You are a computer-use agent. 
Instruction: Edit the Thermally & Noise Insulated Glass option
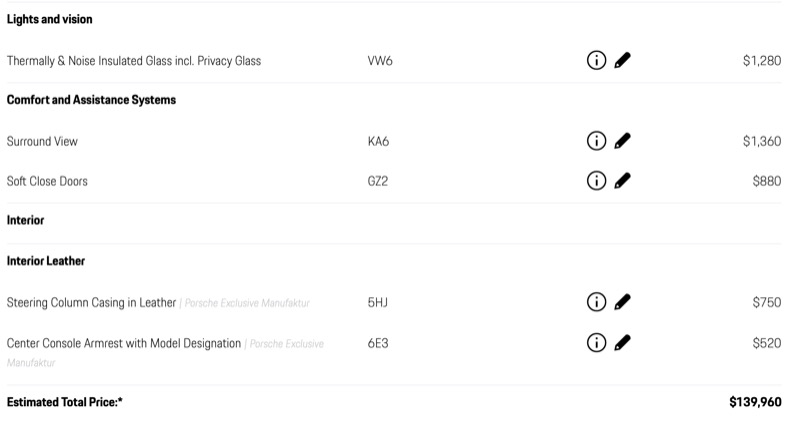click(x=622, y=60)
